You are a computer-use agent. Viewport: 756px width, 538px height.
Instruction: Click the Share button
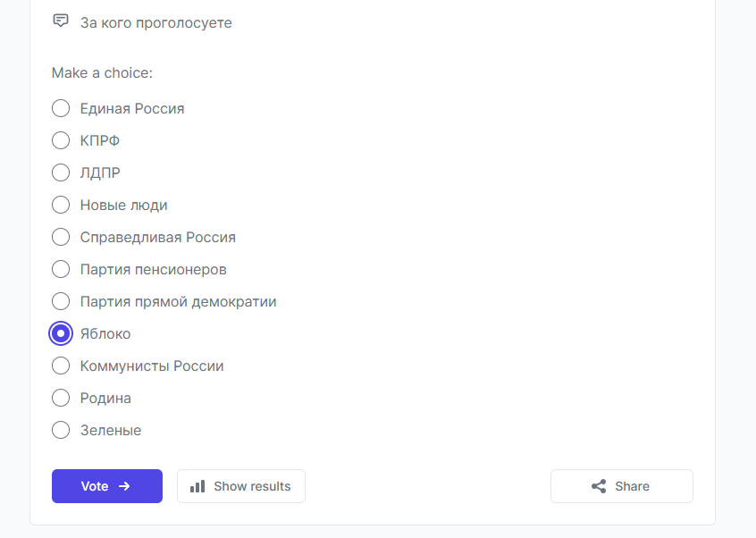point(622,486)
